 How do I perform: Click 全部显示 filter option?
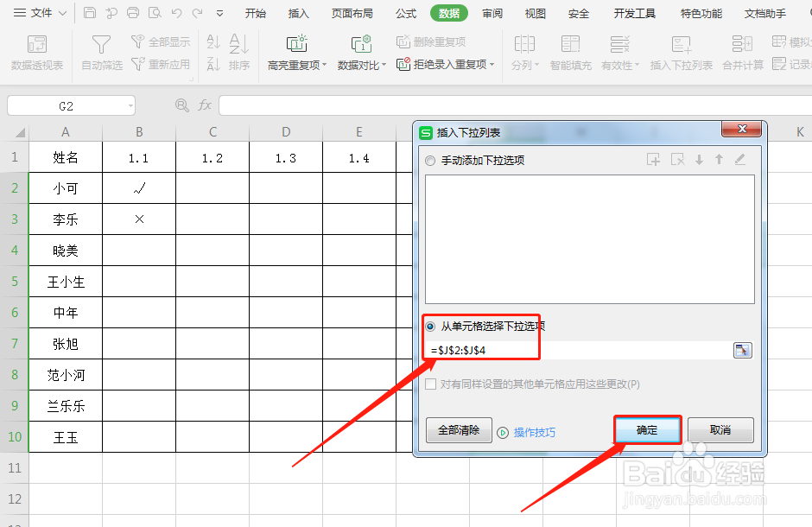(161, 41)
